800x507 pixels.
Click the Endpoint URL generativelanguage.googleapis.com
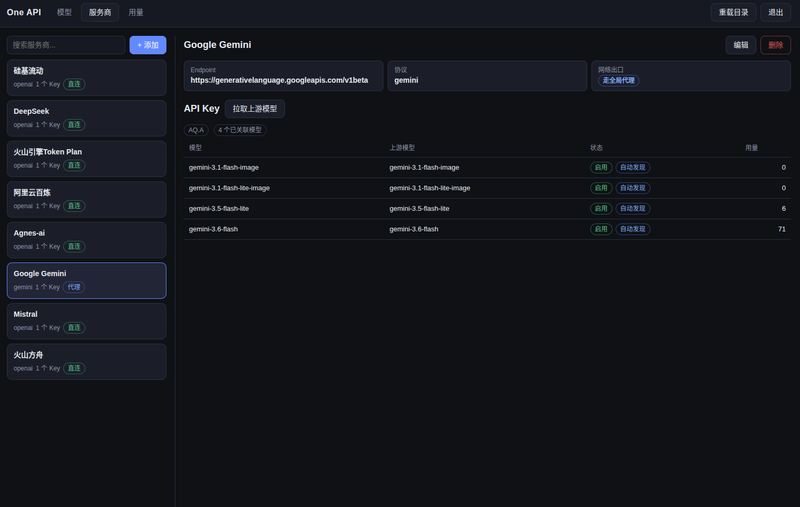tap(279, 80)
